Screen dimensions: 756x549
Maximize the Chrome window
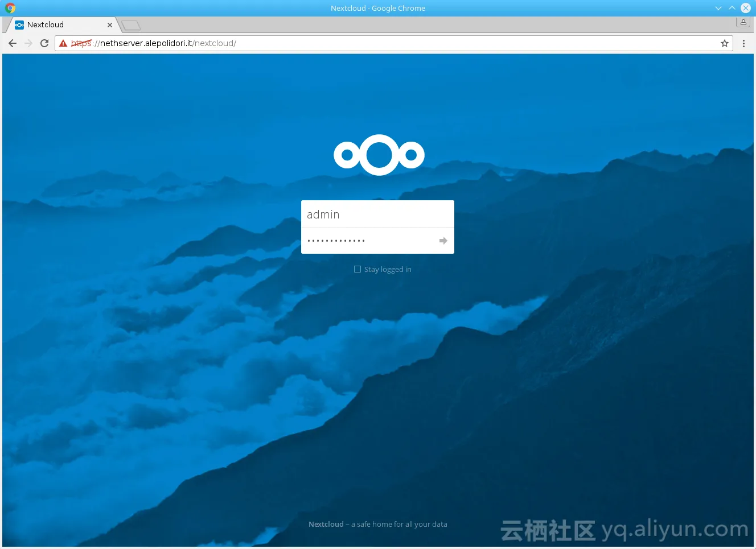pos(732,8)
